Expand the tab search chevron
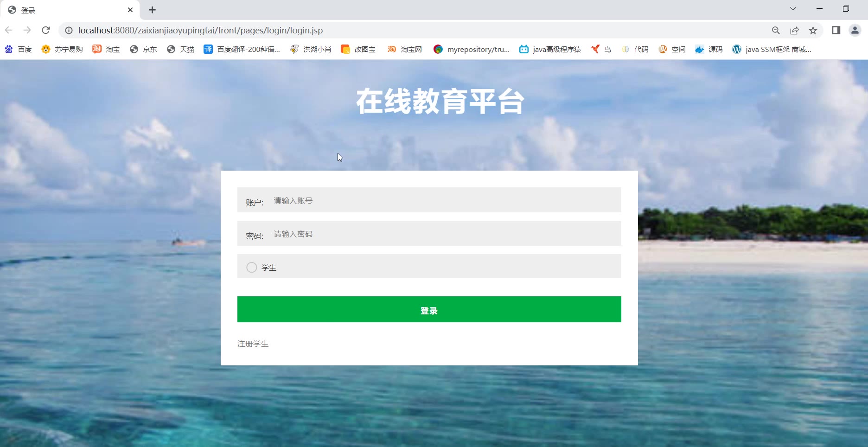Screen dimensions: 868x447 [793, 9]
